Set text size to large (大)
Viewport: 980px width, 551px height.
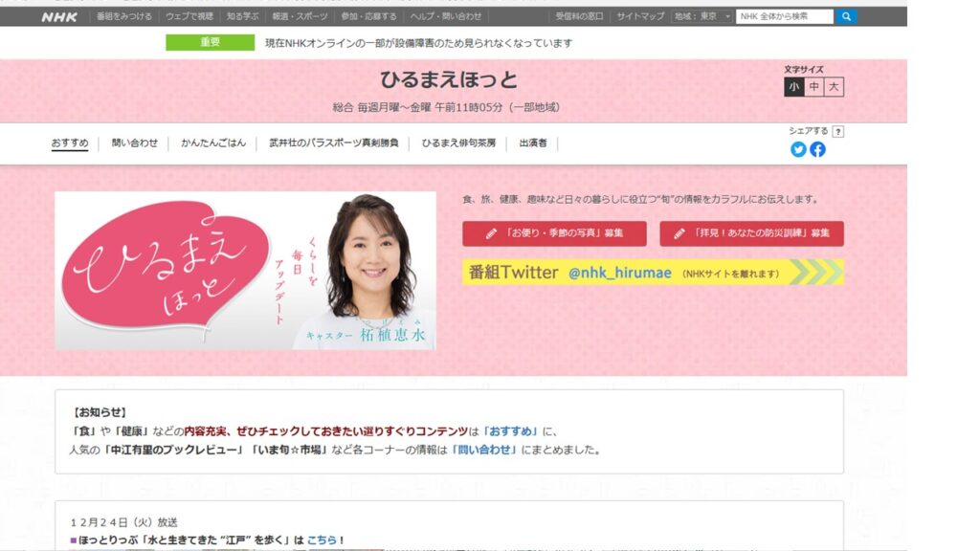tap(834, 87)
